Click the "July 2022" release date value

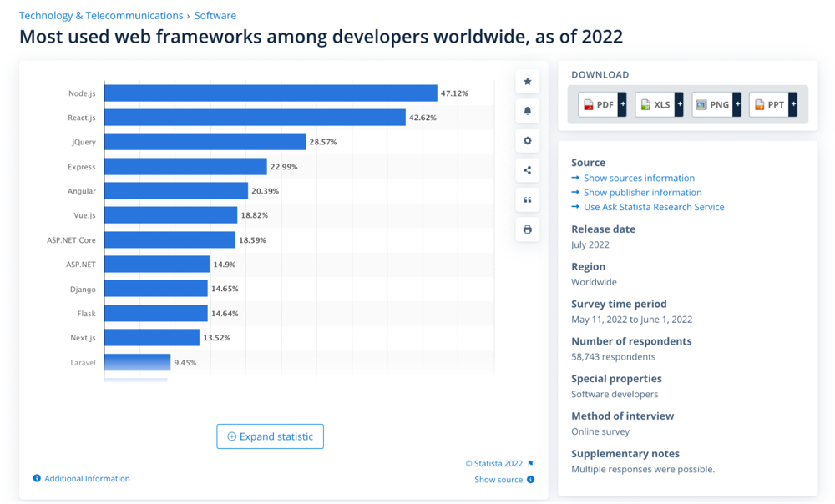click(x=590, y=244)
